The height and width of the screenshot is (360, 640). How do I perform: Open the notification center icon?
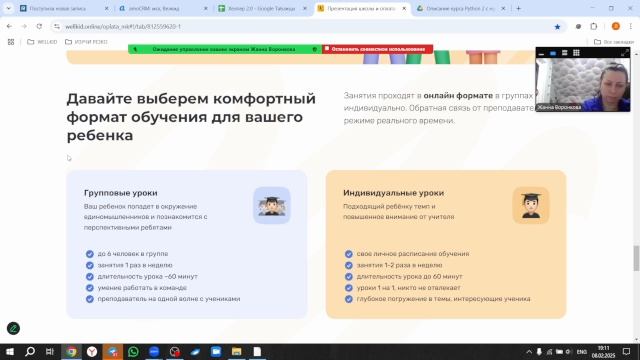tap(627, 352)
